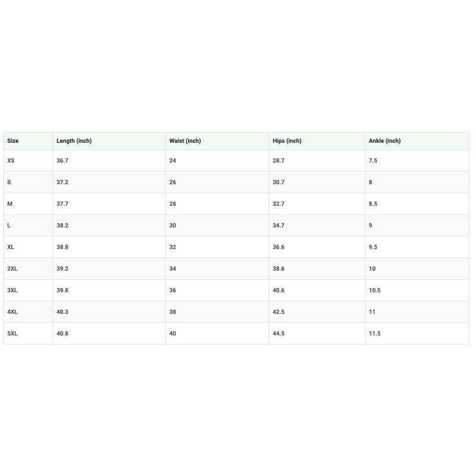Image resolution: width=476 pixels, height=476 pixels.
Task: Select the 3XL size row label
Action: pos(12,290)
